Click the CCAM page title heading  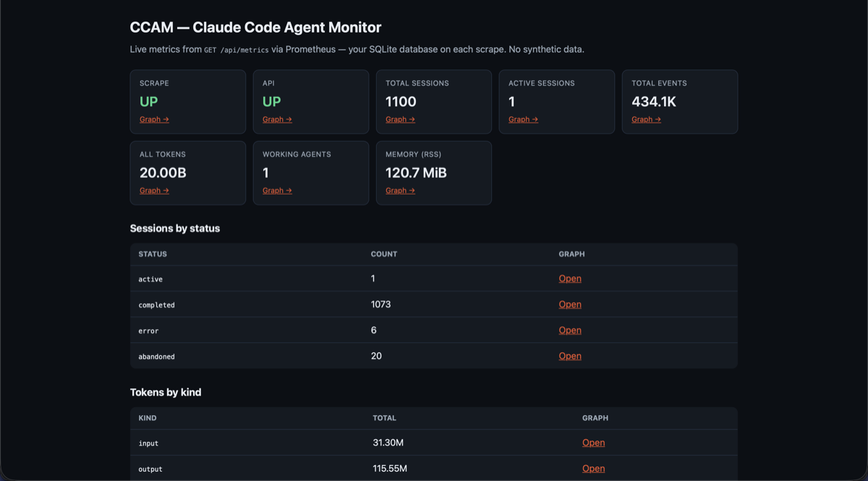[x=255, y=27]
